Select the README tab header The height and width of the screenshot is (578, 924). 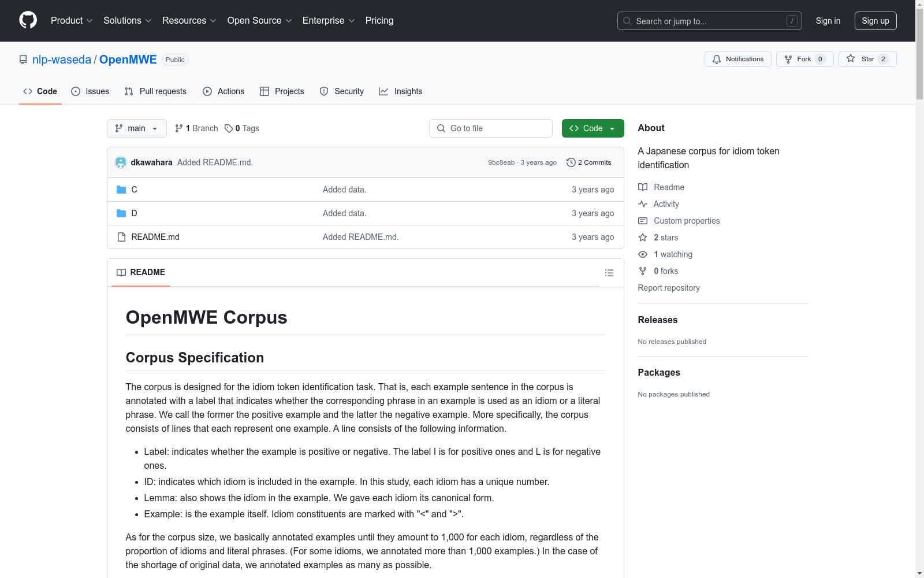click(x=141, y=272)
